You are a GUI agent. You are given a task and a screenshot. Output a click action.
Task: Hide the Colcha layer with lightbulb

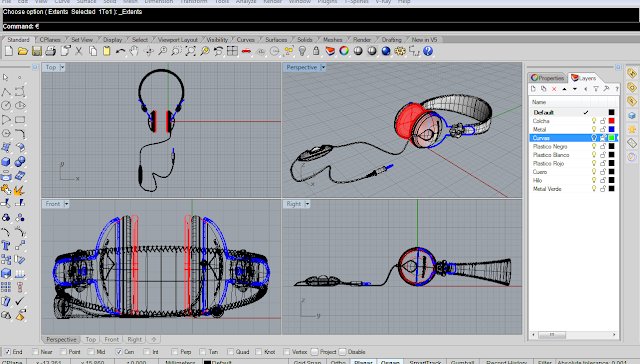pyautogui.click(x=594, y=121)
